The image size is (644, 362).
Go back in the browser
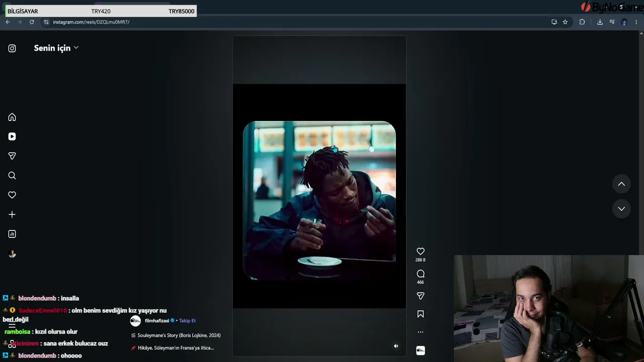[x=8, y=22]
